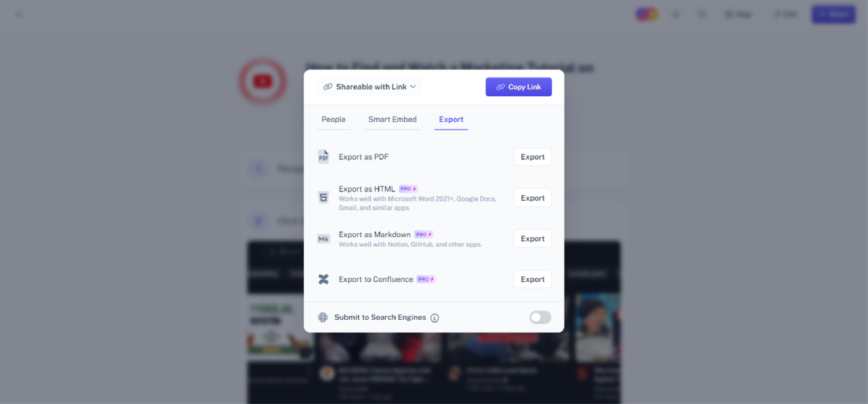Click the Copy Link button
Image resolution: width=868 pixels, height=404 pixels.
coord(519,87)
